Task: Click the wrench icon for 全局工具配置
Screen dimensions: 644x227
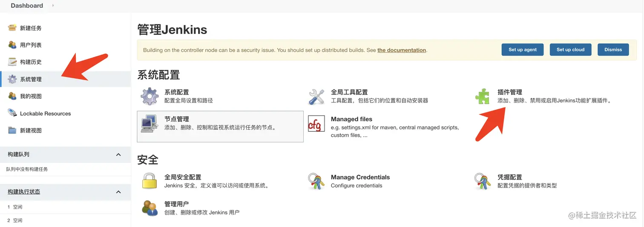Action: (x=316, y=96)
